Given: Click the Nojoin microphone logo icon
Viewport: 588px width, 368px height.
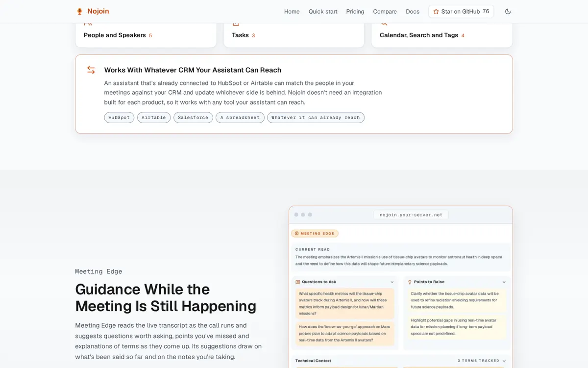Looking at the screenshot, I should [79, 11].
